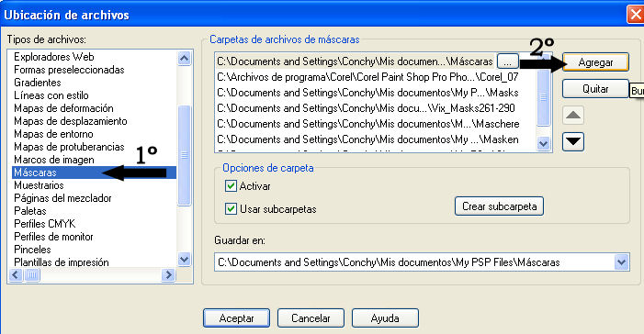The height and width of the screenshot is (334, 644).
Task: Select folder path ending in \Máscaras
Action: (355, 61)
